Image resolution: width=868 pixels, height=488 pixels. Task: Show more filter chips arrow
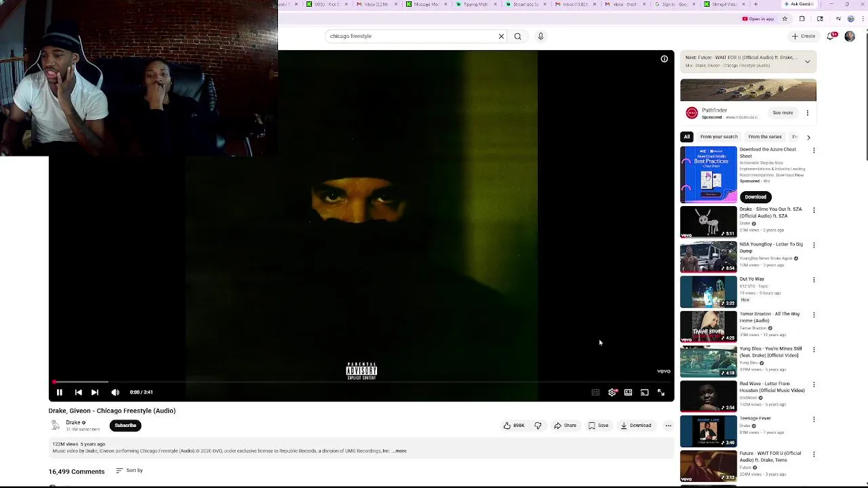pyautogui.click(x=808, y=138)
